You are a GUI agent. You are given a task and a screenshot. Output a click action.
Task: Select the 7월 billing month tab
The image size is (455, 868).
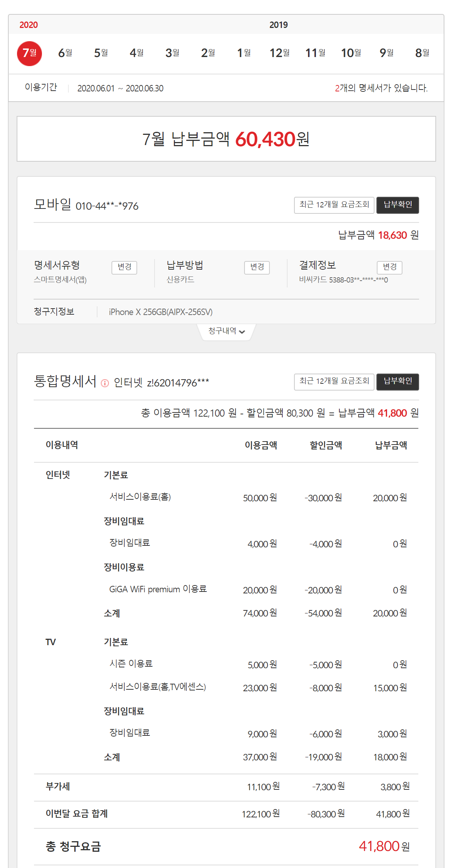tap(29, 53)
